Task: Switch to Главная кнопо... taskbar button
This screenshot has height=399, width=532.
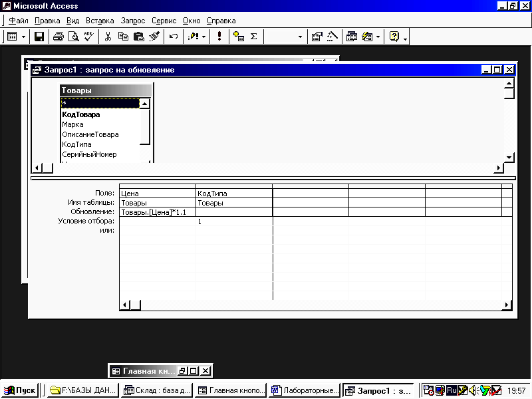Action: (231, 390)
